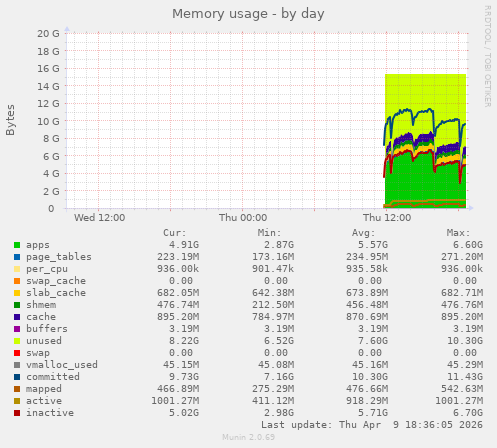
Task: Select the 'per_cpu' legend label
Action: [47, 269]
